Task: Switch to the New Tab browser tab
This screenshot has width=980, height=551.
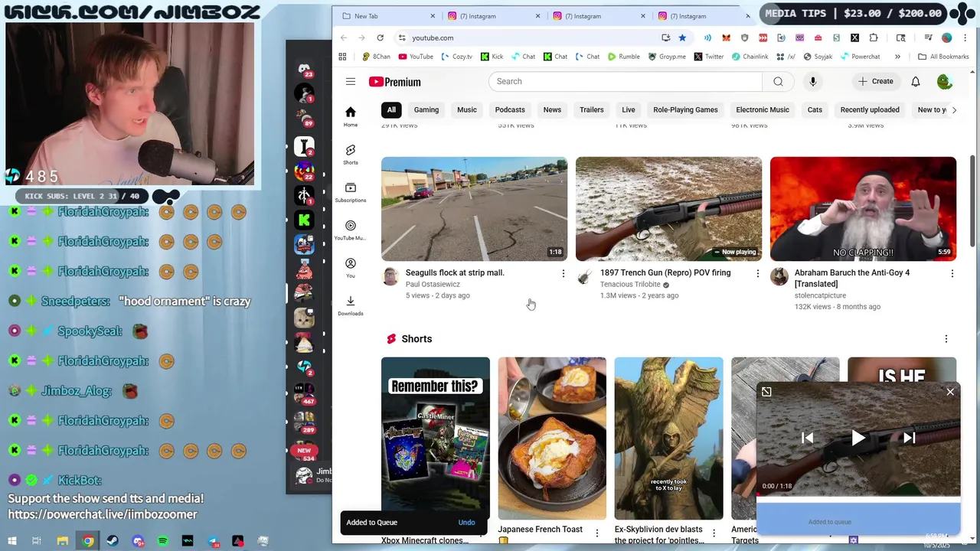Action: 387,16
